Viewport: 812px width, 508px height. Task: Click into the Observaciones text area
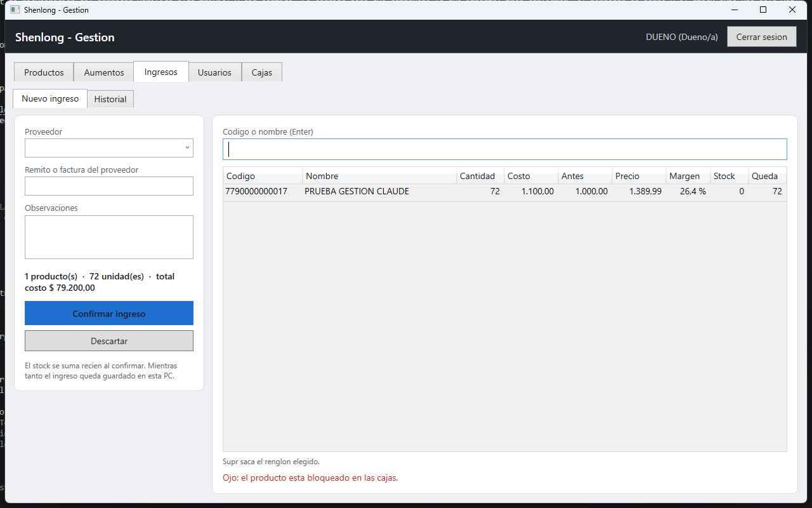point(109,237)
